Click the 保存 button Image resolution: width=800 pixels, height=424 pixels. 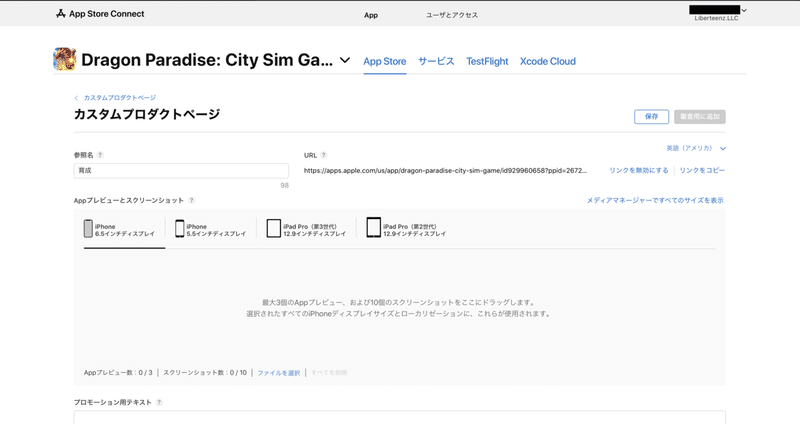[652, 116]
